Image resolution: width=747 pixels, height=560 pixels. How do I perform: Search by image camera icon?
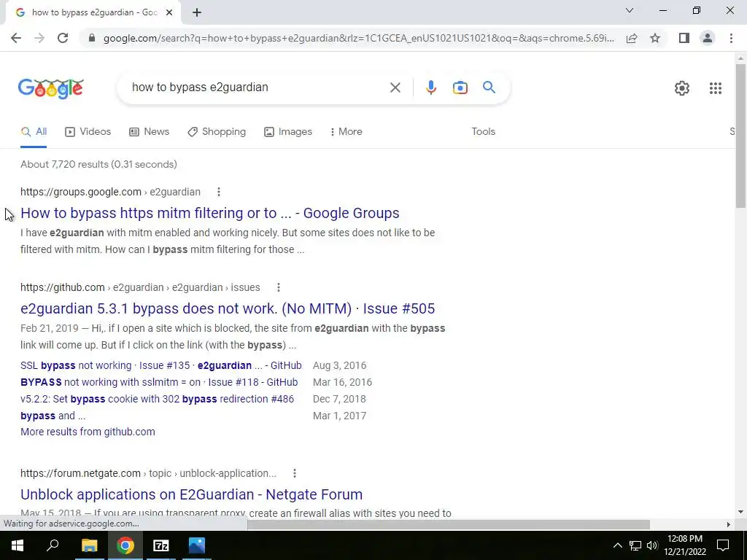coord(460,87)
